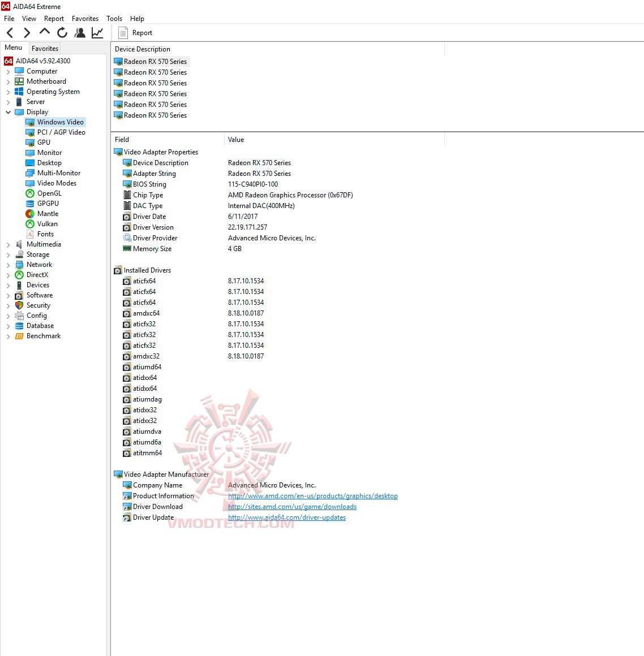Collapse the Display tree node

click(x=8, y=112)
